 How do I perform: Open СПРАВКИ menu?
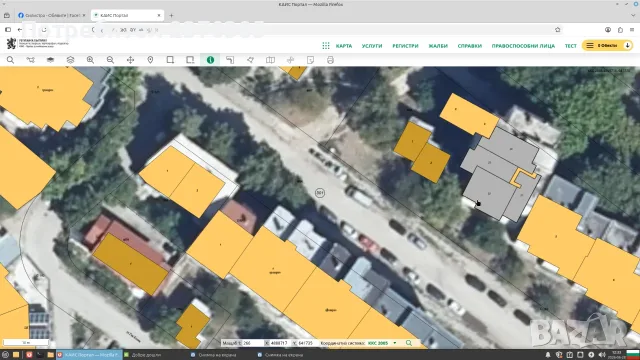[470, 46]
